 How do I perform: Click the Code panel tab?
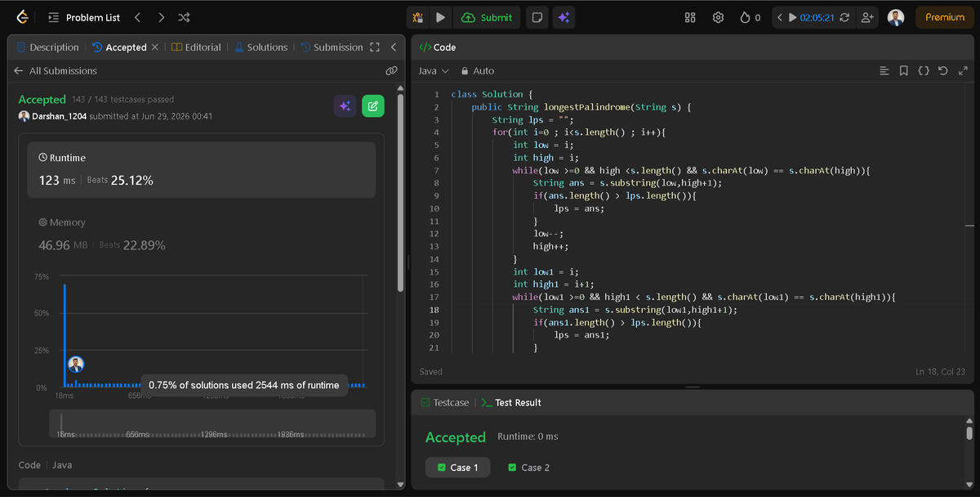(x=437, y=47)
